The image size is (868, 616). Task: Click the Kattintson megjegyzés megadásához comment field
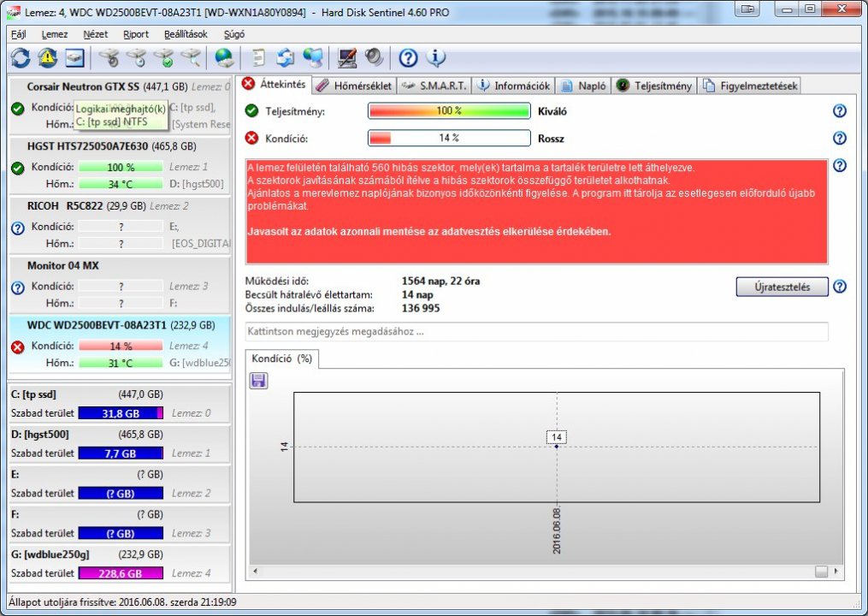click(536, 332)
